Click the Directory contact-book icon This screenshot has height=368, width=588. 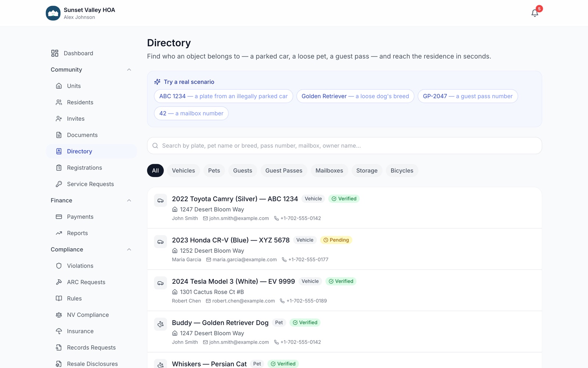click(x=59, y=151)
